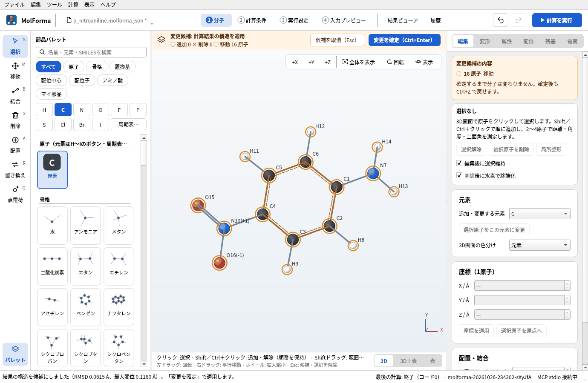Click the undo arrow icon

[501, 20]
